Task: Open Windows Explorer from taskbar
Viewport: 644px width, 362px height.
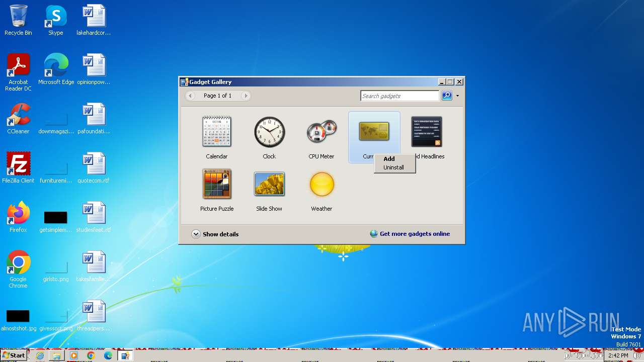Action: [57, 355]
